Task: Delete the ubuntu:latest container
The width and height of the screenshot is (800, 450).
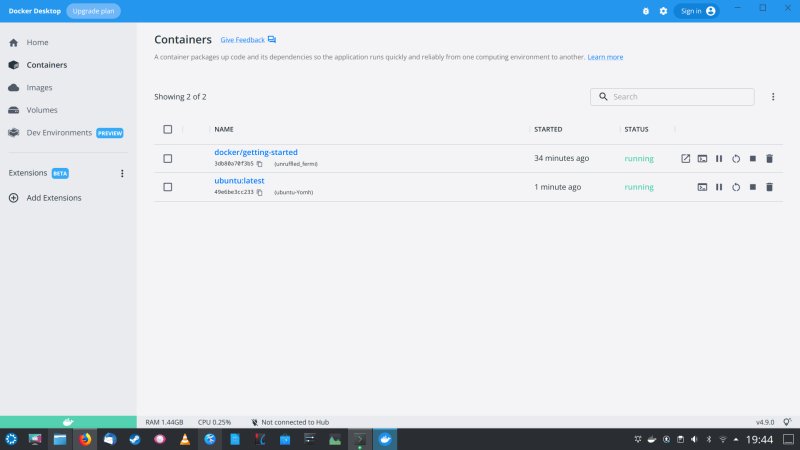Action: tap(769, 187)
